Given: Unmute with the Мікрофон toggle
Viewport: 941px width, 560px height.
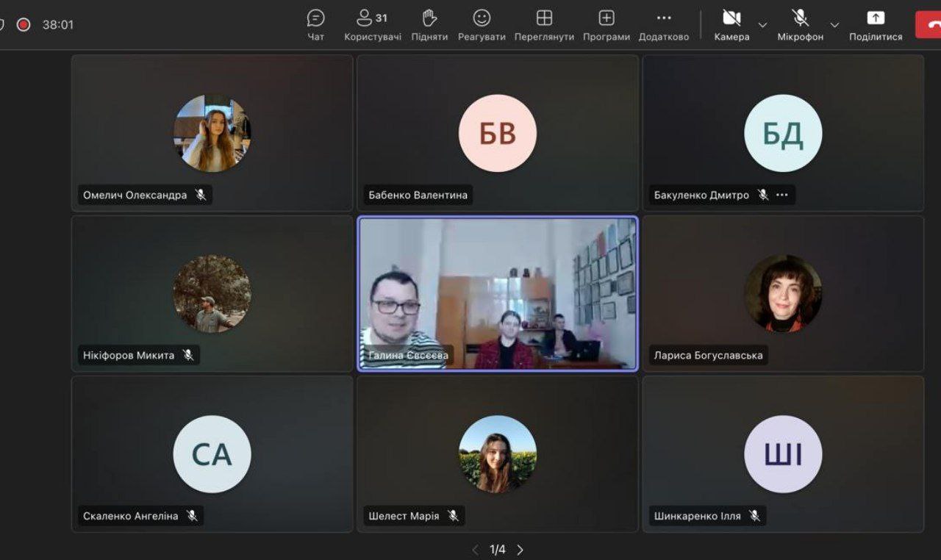Looking at the screenshot, I should coord(800,25).
